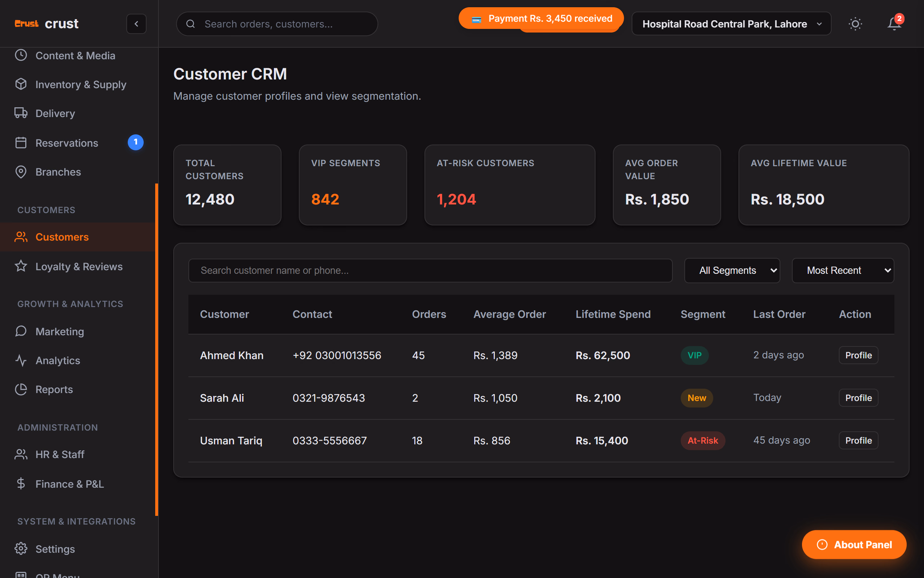Toggle light/dark theme sun icon
Image resolution: width=924 pixels, height=578 pixels.
pyautogui.click(x=855, y=24)
